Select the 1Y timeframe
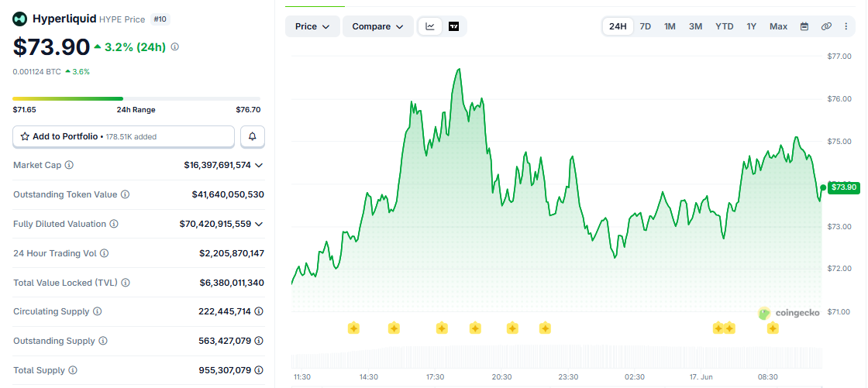 tap(751, 26)
